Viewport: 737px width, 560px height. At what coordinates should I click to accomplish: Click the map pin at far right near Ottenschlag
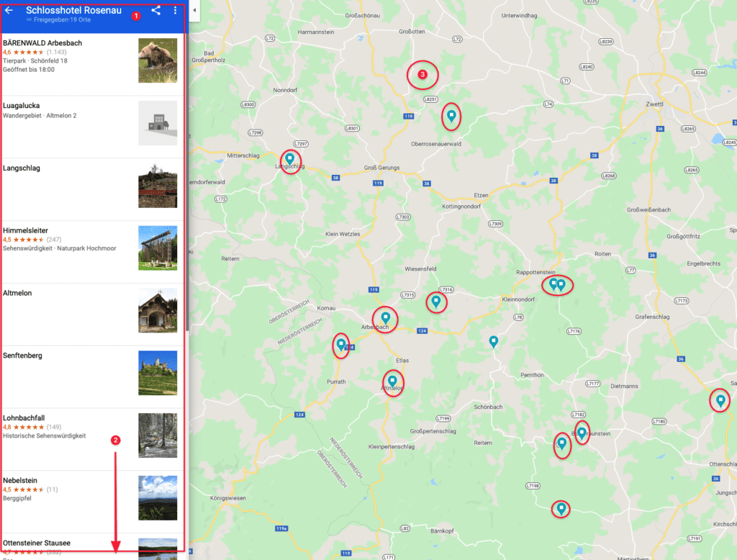click(x=720, y=401)
